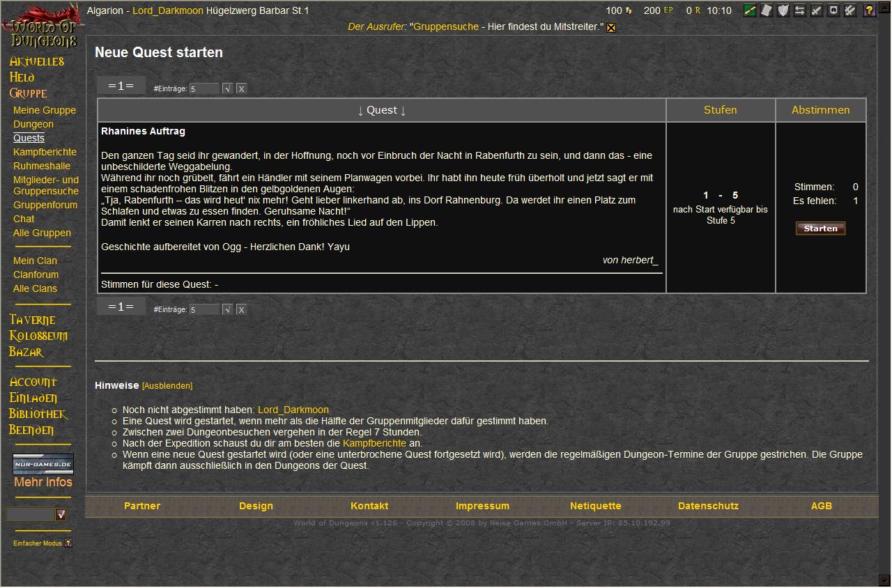Click the EP experience points label
The width and height of the screenshot is (892, 588).
pyautogui.click(x=668, y=10)
